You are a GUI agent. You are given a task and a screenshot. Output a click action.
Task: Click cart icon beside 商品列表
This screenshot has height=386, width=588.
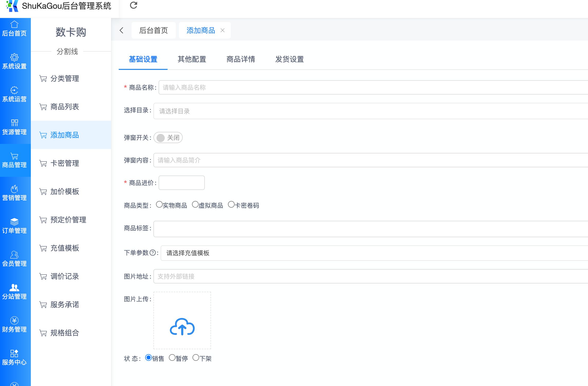(43, 107)
